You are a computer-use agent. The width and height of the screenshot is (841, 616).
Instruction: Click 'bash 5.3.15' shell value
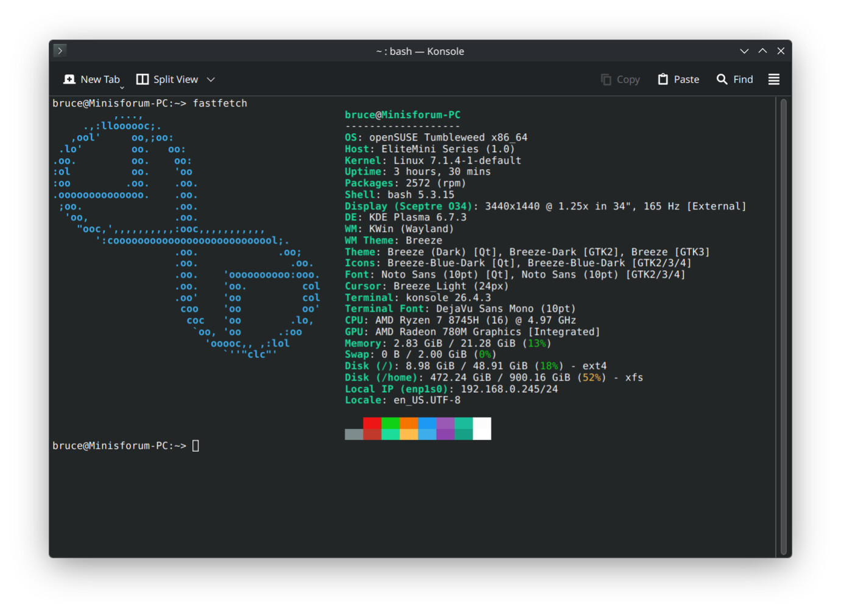coord(421,195)
